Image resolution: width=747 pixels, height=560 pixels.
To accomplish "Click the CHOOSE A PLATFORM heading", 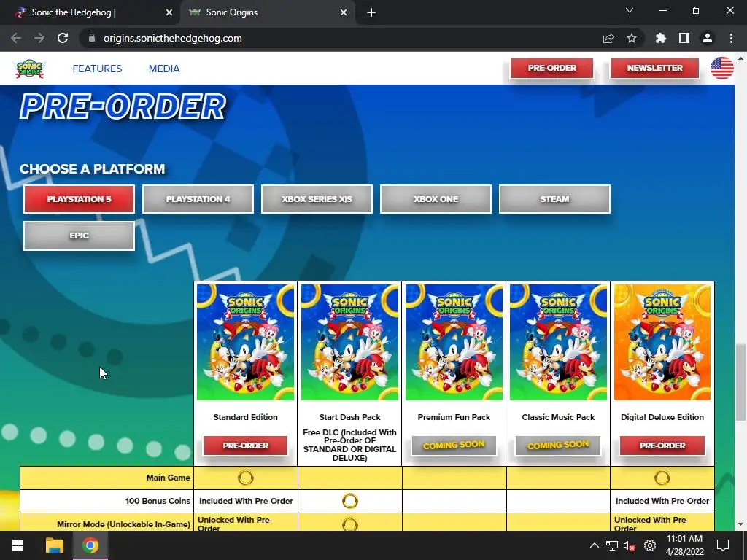I will click(x=92, y=169).
